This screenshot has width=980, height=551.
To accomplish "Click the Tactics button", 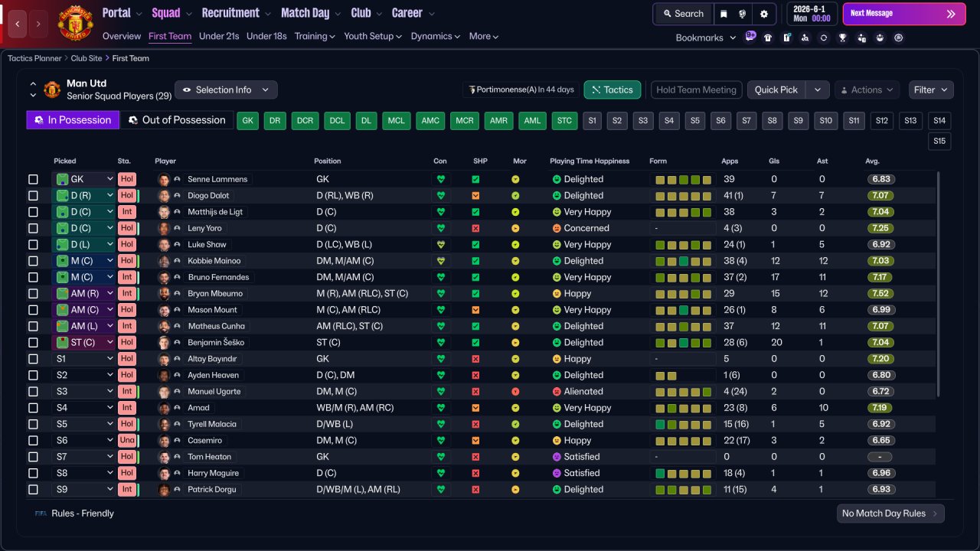I will [612, 90].
